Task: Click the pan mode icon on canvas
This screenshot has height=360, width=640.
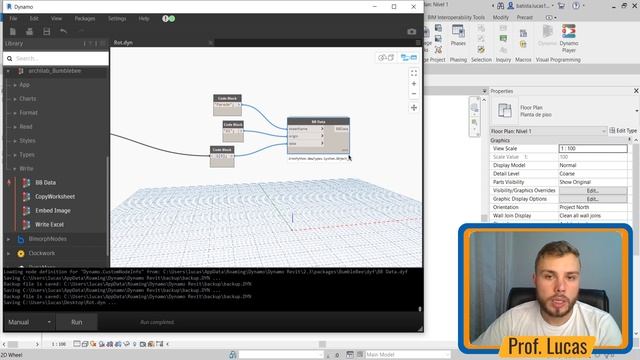Action: (x=414, y=108)
